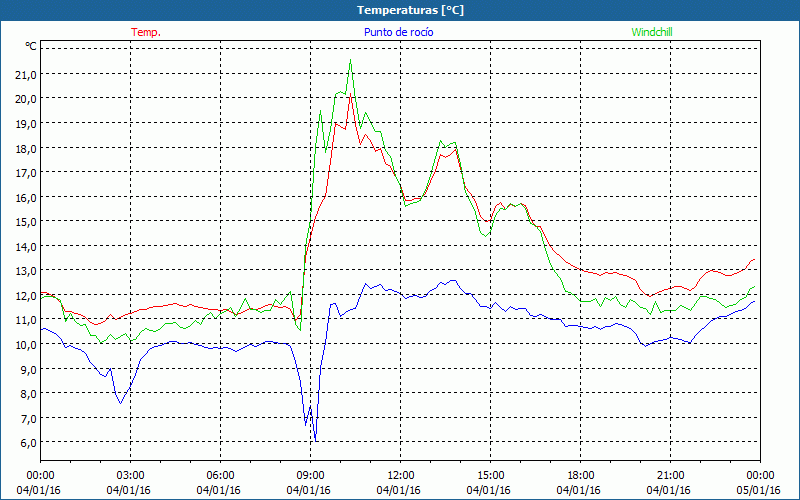This screenshot has height=500, width=800.
Task: Click the 9,0 y-axis value
Action: click(x=29, y=369)
